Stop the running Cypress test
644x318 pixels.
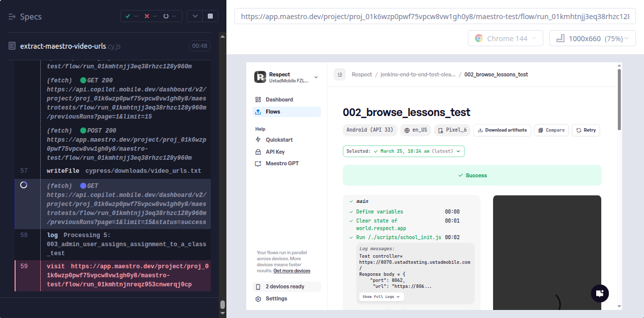[210, 16]
